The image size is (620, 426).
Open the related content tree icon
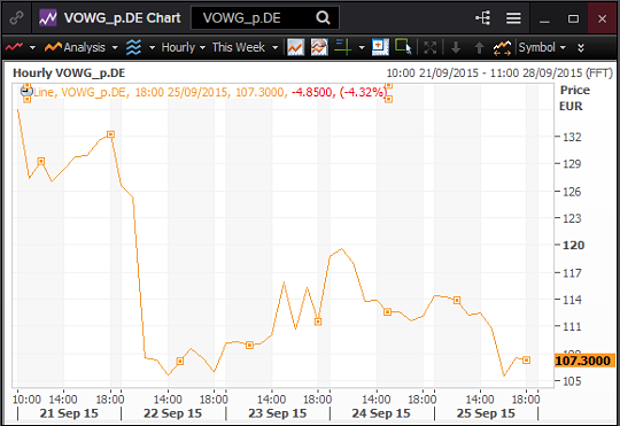tap(484, 18)
